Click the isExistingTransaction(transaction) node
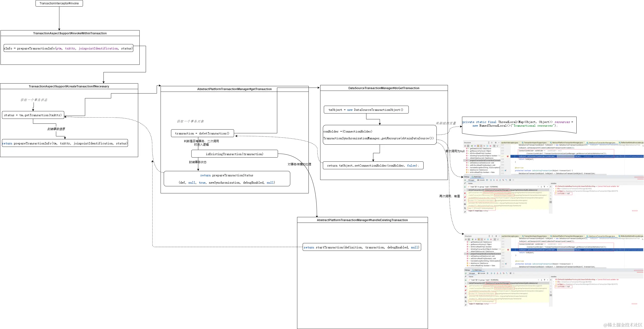Screen dimensions: 644x329 tap(235, 154)
